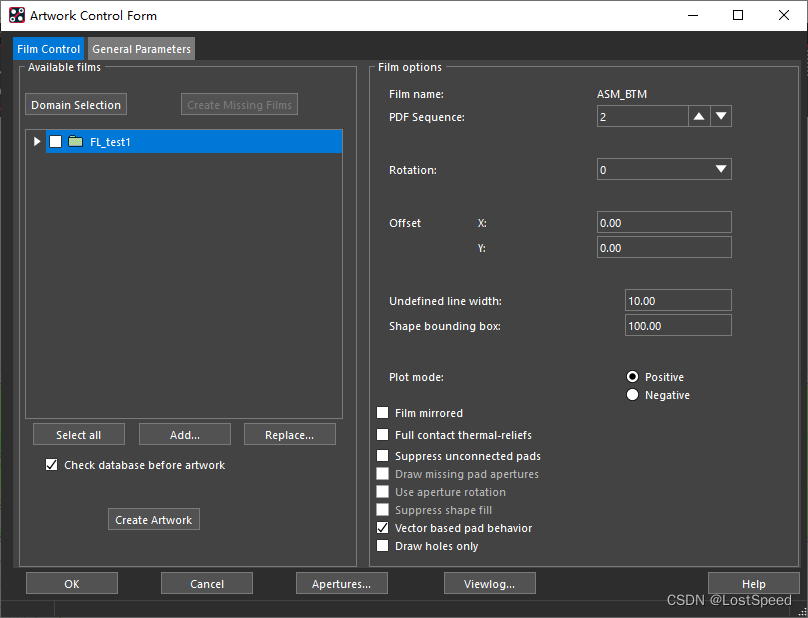Click the Viewlog... button
The height and width of the screenshot is (618, 808).
point(490,584)
